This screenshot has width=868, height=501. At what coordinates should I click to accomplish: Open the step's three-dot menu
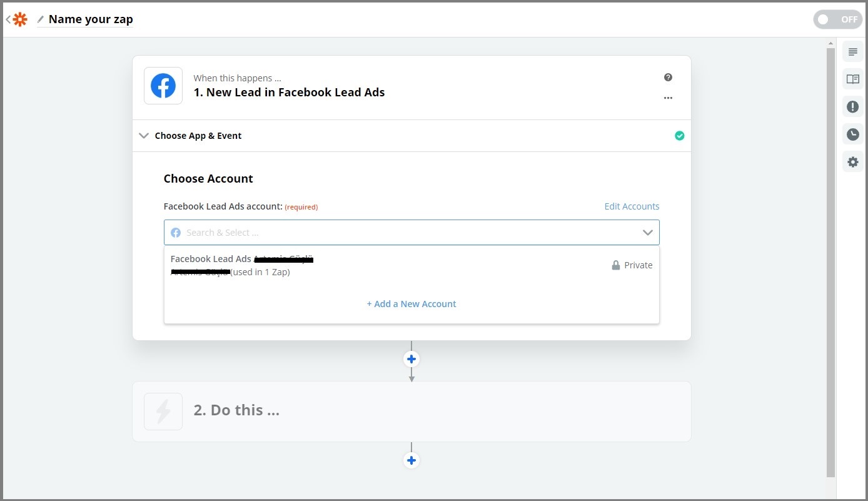click(x=668, y=98)
